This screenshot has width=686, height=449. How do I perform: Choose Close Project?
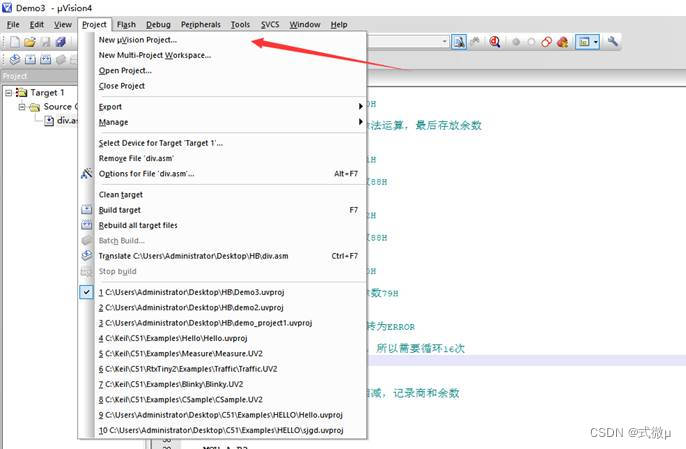coord(223,86)
